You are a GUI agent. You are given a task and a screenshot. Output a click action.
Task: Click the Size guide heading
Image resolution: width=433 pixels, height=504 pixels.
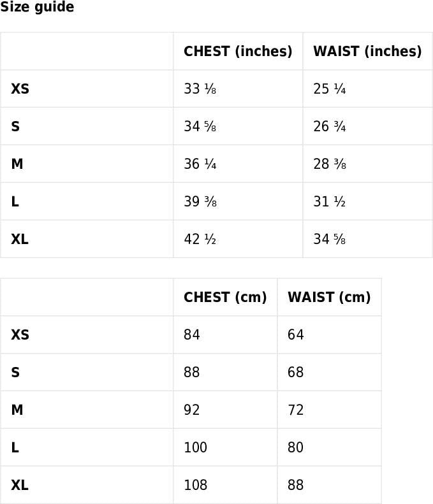[x=37, y=8]
